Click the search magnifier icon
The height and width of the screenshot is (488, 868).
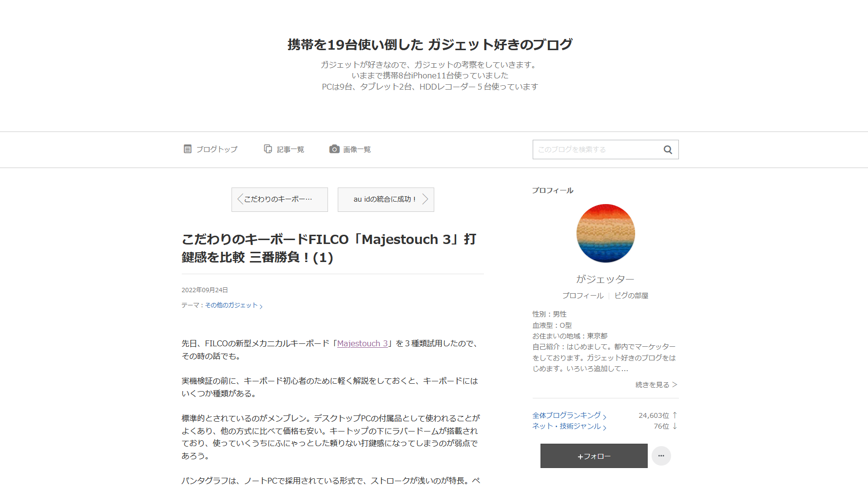click(668, 150)
